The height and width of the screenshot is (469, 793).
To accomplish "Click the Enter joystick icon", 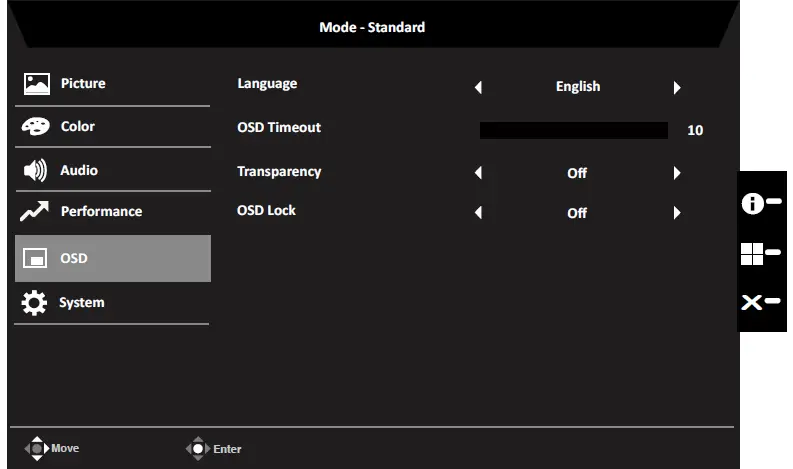I will pos(198,449).
